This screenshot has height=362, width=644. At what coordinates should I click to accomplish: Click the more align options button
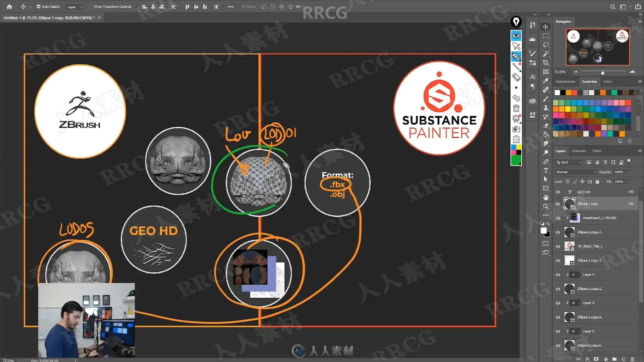click(x=231, y=7)
